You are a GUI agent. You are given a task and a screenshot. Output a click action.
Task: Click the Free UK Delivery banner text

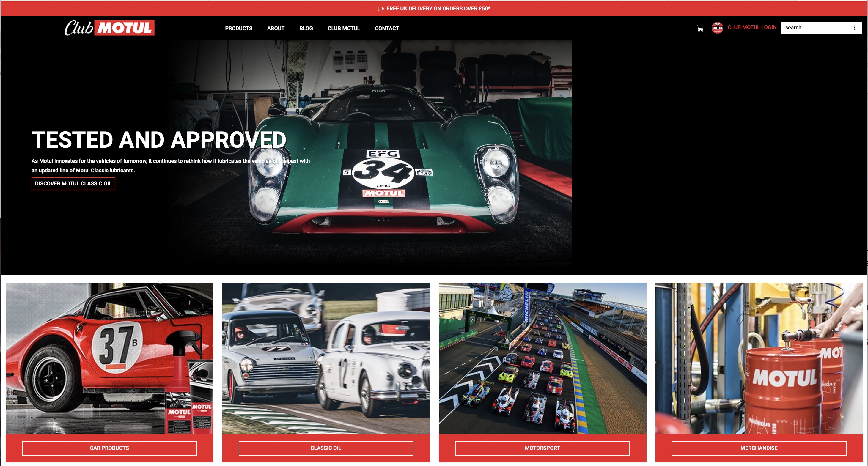click(x=438, y=9)
